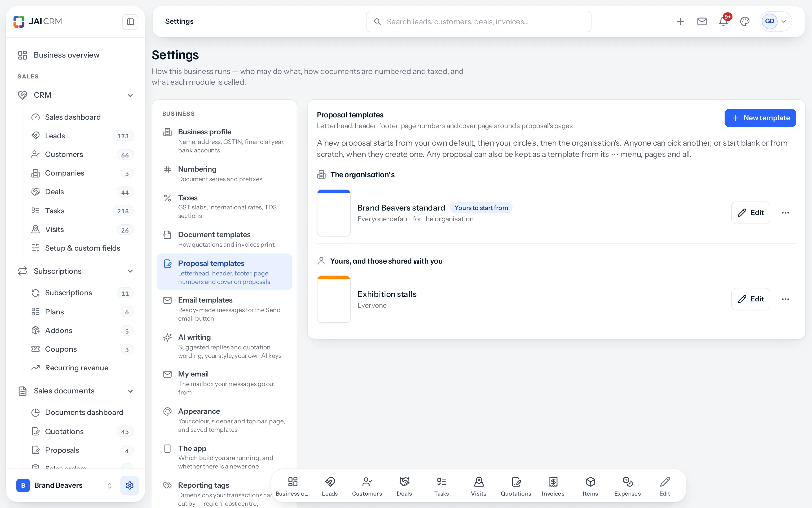Open Business overview in sidebar
The image size is (812, 508).
pyautogui.click(x=76, y=55)
